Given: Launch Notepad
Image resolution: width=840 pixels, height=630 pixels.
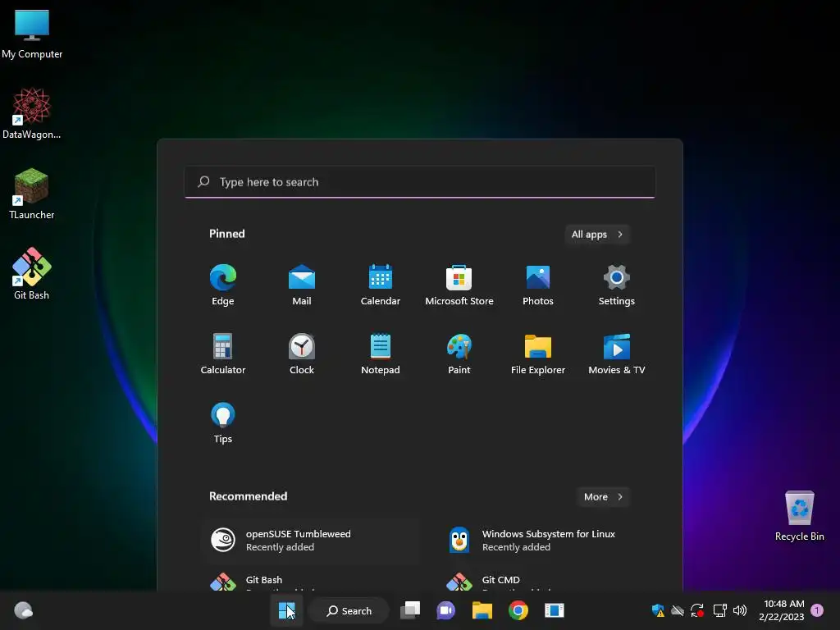Looking at the screenshot, I should [381, 354].
